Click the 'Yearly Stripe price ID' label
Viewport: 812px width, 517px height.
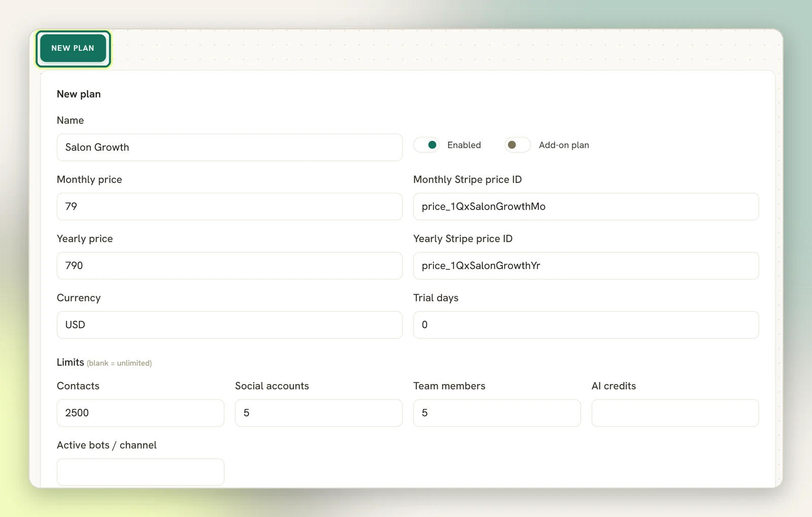coord(463,239)
